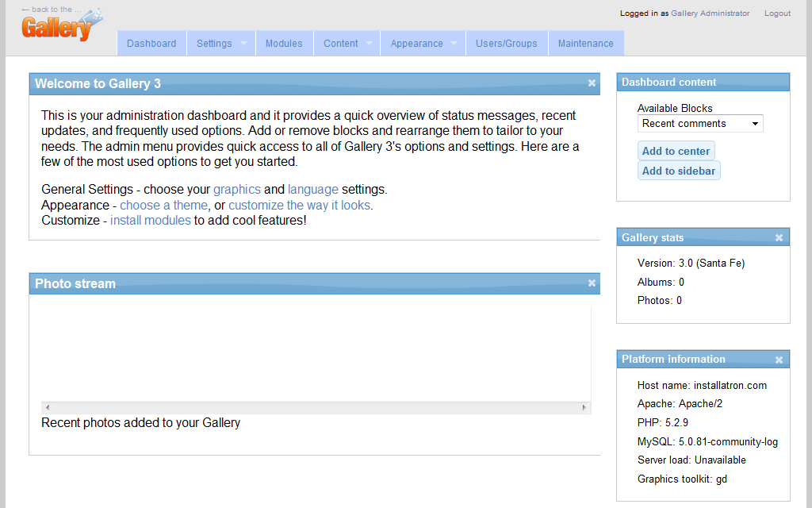Screen dimensions: 812x508
Task: Open the Maintenance menu item
Action: (585, 44)
